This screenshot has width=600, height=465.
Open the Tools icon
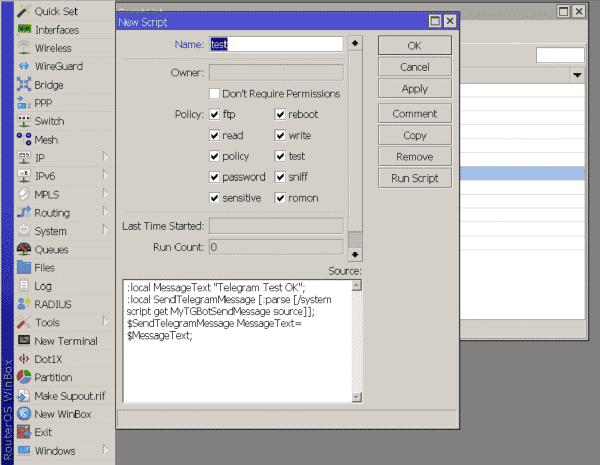point(24,322)
